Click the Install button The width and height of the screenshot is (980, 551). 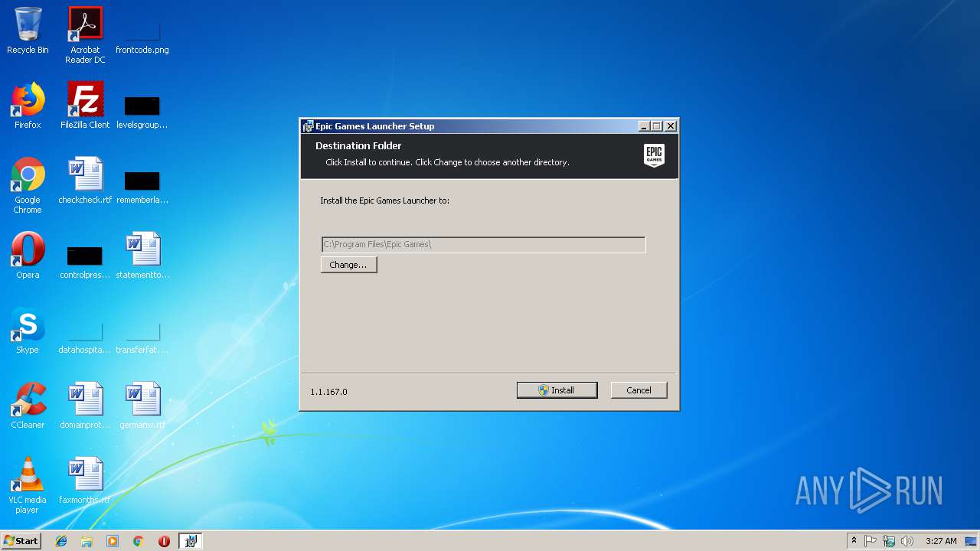coord(557,390)
